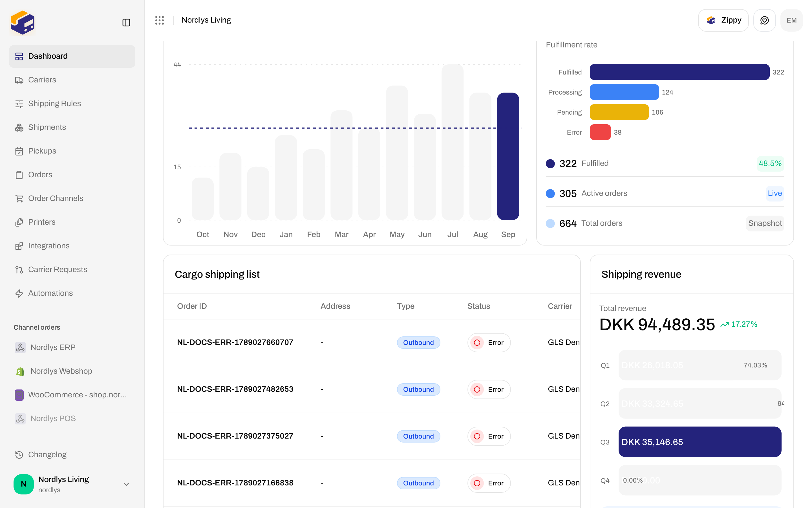The width and height of the screenshot is (812, 508).
Task: Click the Fulfilled bar showing 322
Action: click(679, 72)
